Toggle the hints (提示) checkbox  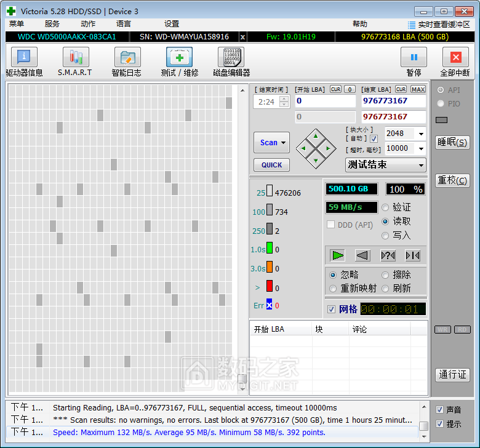pos(439,424)
